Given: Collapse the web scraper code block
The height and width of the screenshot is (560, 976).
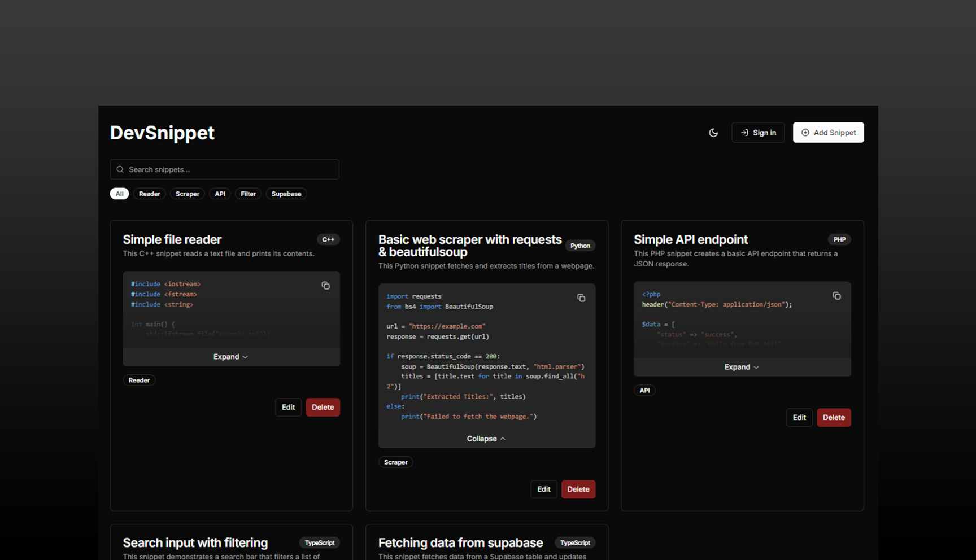Looking at the screenshot, I should pyautogui.click(x=486, y=439).
